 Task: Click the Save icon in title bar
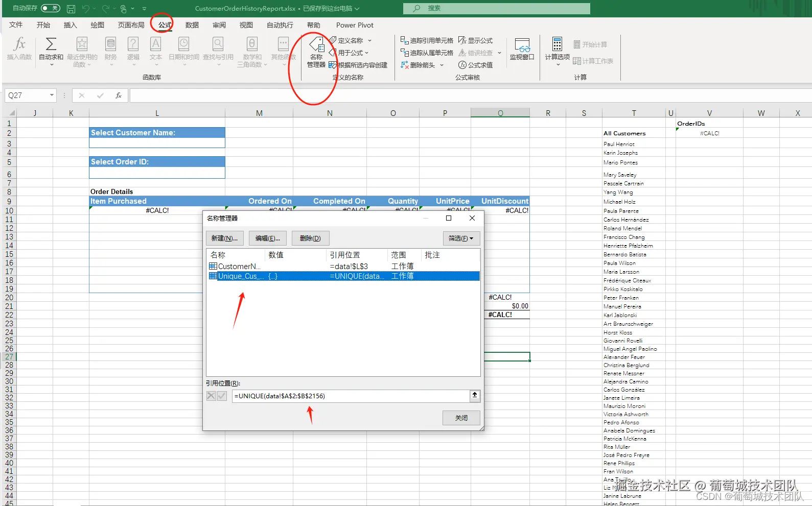[71, 9]
